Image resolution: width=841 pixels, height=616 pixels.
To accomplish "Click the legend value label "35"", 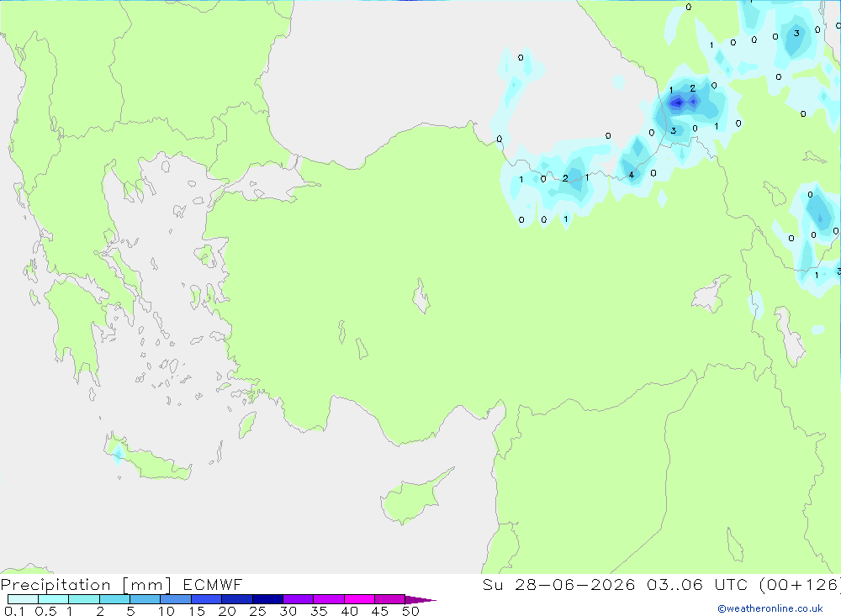I will point(319,611).
